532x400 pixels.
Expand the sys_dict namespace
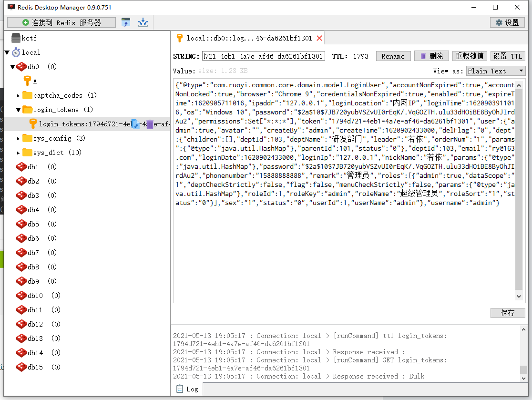pos(18,153)
